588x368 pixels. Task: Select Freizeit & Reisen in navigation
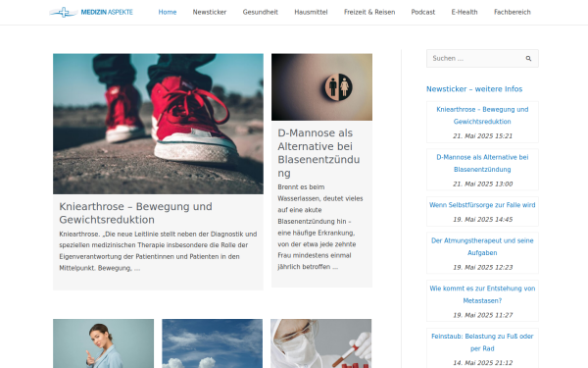(x=369, y=12)
